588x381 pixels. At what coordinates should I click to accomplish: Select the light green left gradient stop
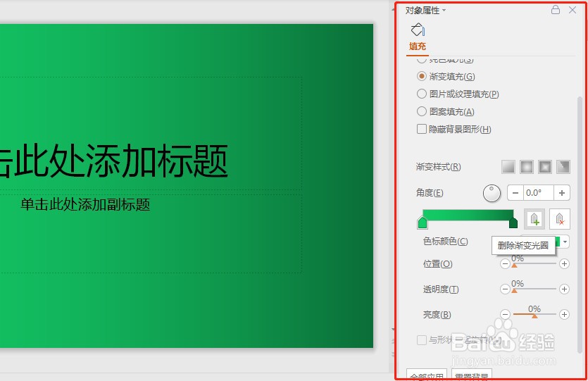(423, 223)
